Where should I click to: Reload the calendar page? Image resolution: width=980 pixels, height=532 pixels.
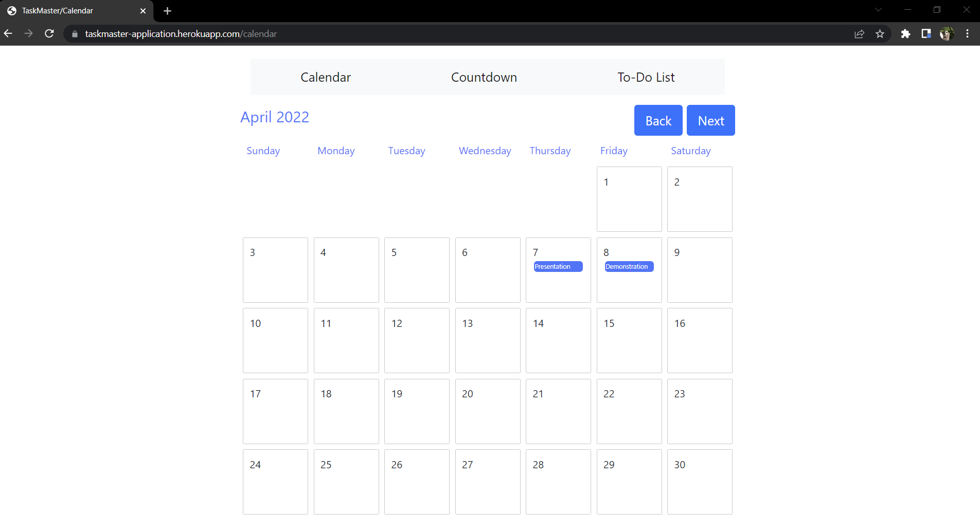[x=49, y=33]
